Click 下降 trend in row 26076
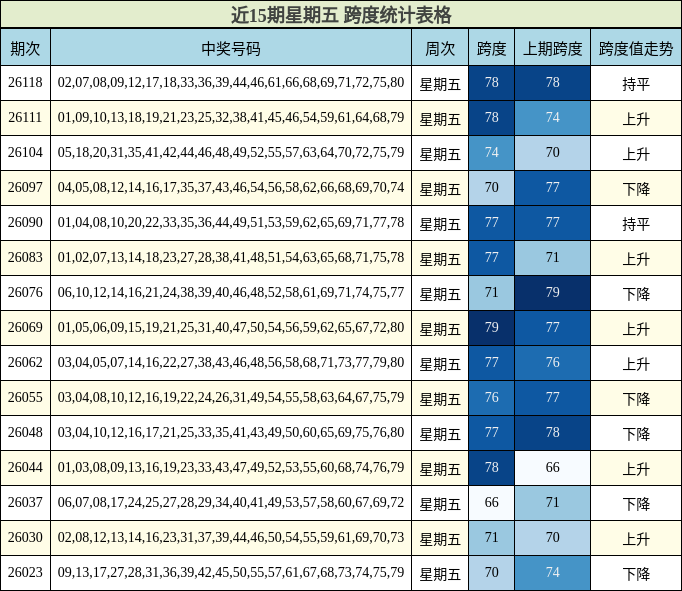The image size is (682, 591). pyautogui.click(x=636, y=294)
